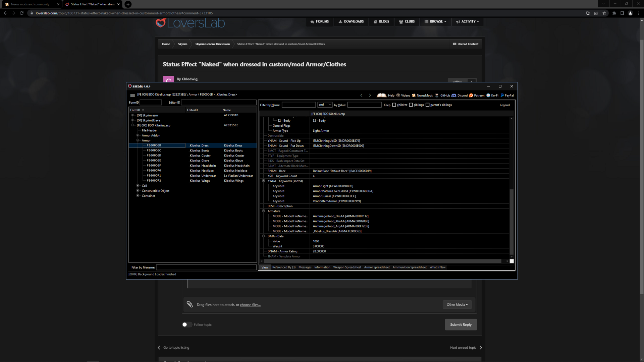The height and width of the screenshot is (362, 644).
Task: Collapse the Armor tree node
Action: click(x=138, y=140)
